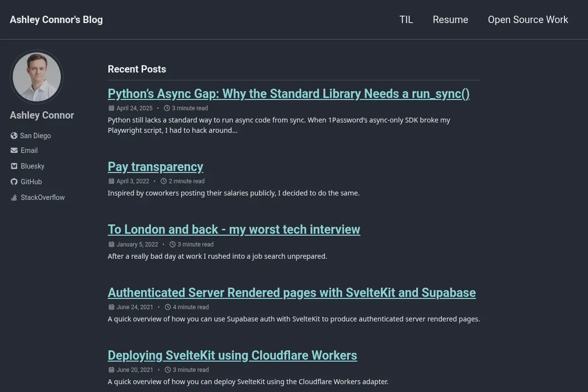This screenshot has height=392, width=588.
Task: Click clock icon beside 4 minute read
Action: tap(168, 307)
